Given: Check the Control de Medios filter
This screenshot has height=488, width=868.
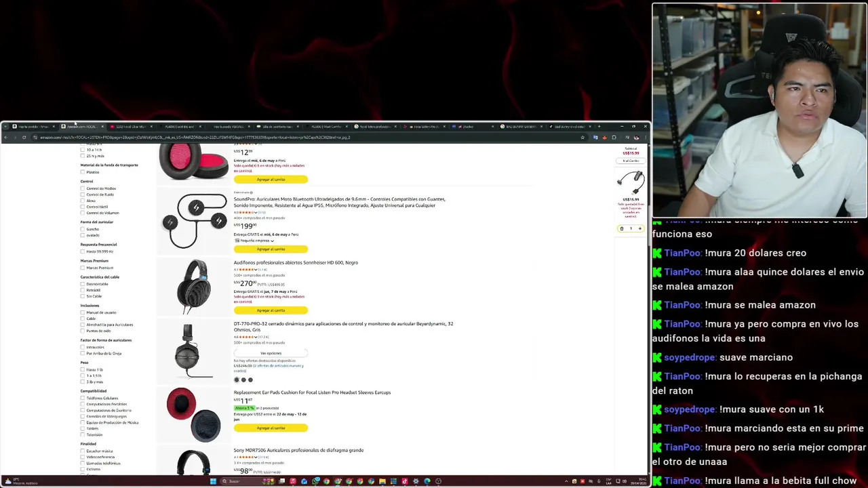Looking at the screenshot, I should [83, 188].
